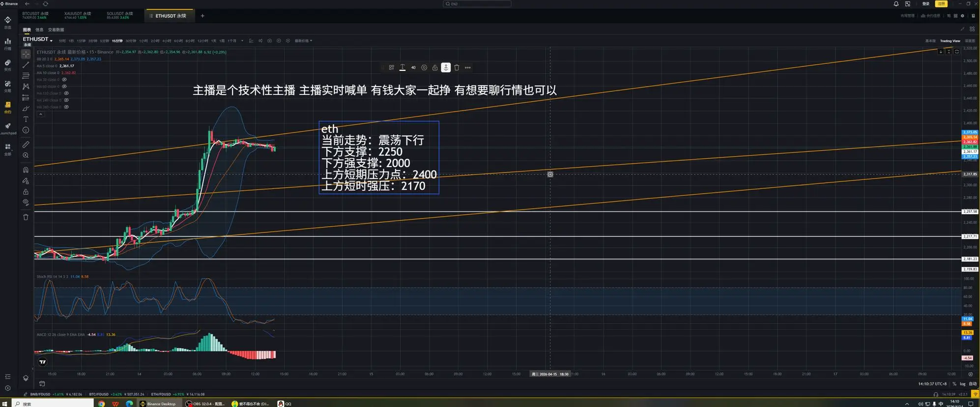Open the ETHUSDT symbol dropdown
The height and width of the screenshot is (407, 980).
[37, 39]
